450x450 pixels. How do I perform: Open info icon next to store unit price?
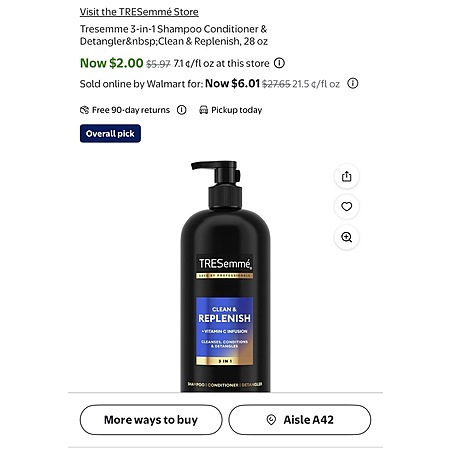[279, 63]
